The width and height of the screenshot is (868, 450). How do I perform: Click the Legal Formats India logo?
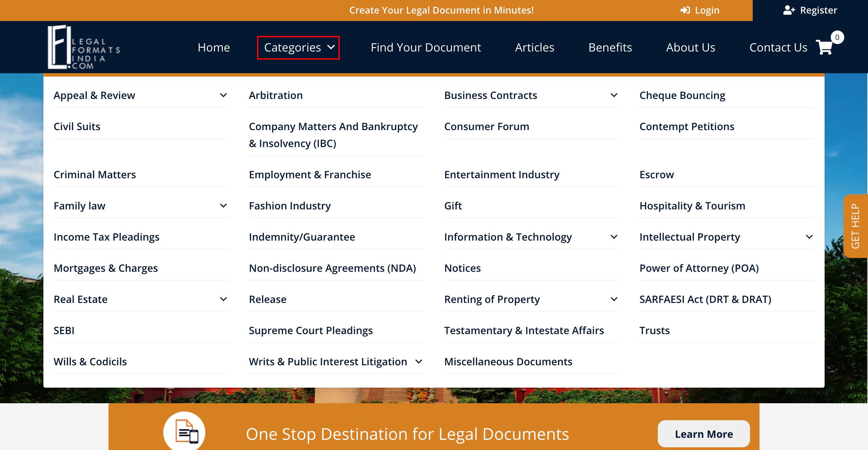[84, 47]
